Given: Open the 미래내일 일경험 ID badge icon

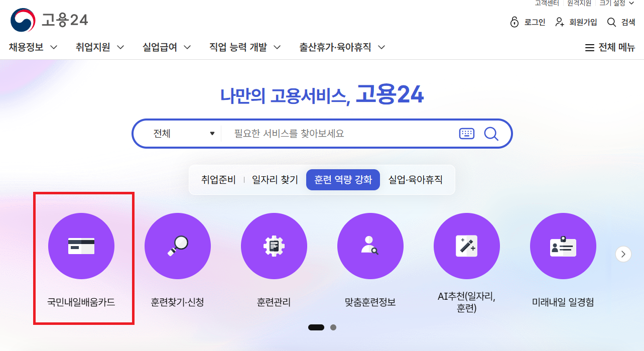Looking at the screenshot, I should (563, 246).
